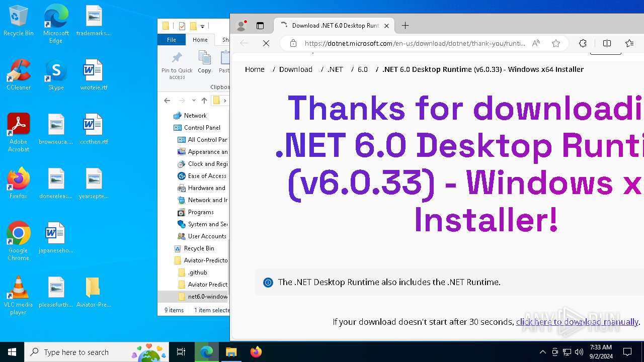Select Network in Explorer tree
Viewport: 644px width, 362px height.
tap(195, 116)
